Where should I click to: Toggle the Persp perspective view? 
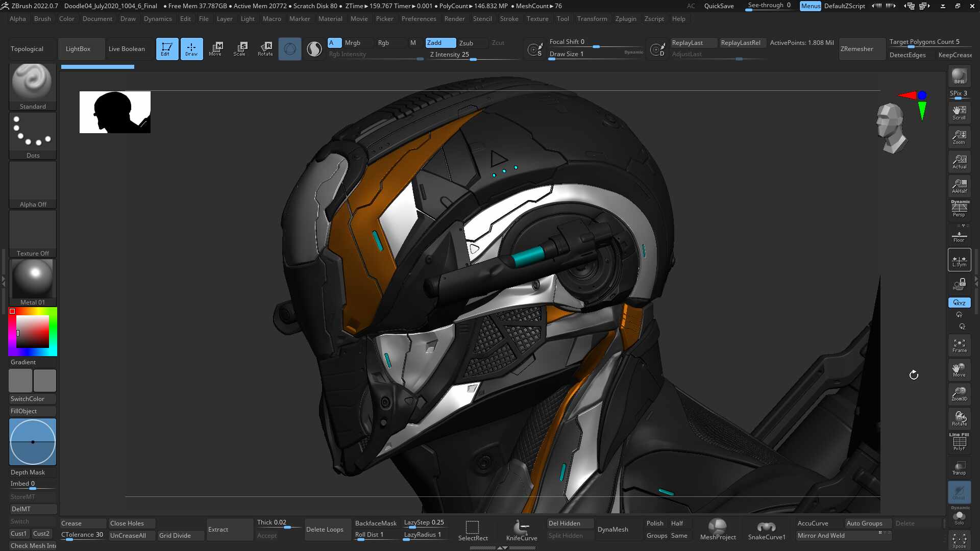(959, 209)
